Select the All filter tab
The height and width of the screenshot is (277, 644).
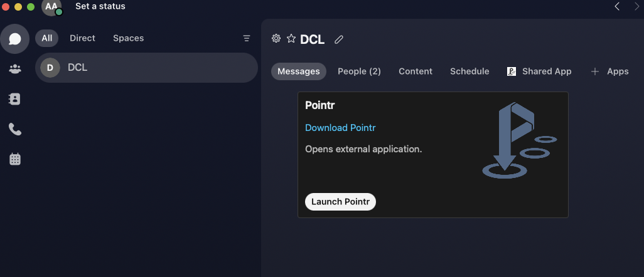click(x=47, y=38)
